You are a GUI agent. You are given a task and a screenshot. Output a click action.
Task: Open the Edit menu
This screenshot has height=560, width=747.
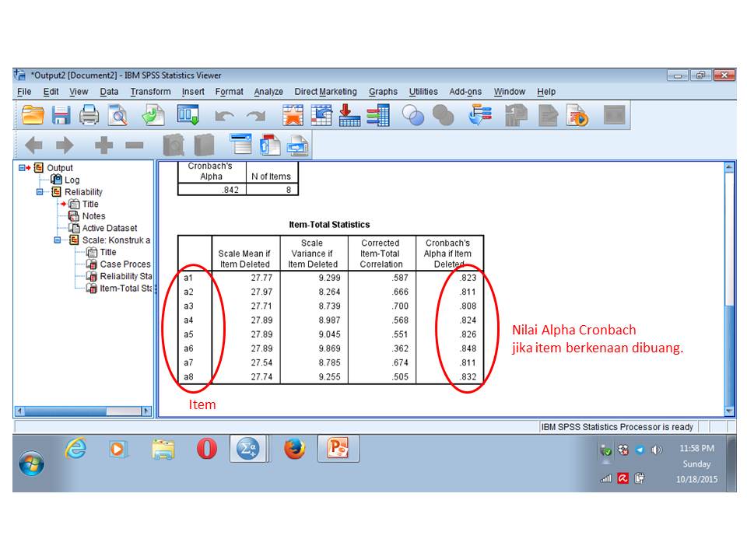(x=51, y=92)
